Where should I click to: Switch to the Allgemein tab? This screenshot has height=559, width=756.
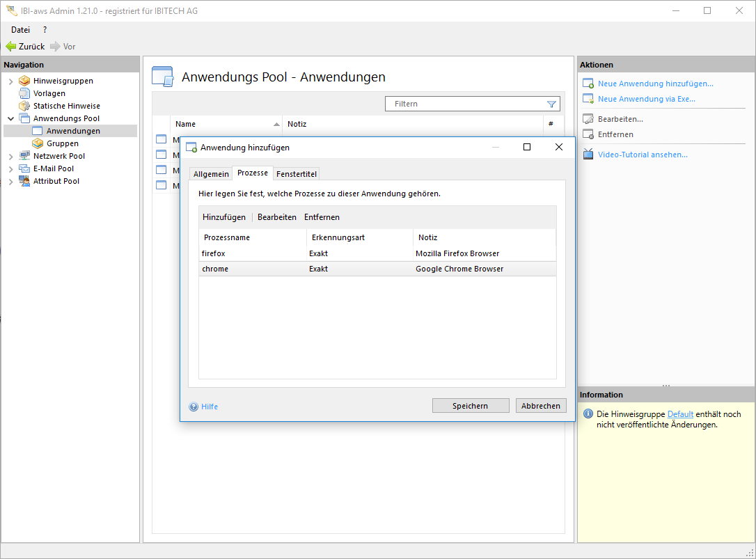(211, 174)
